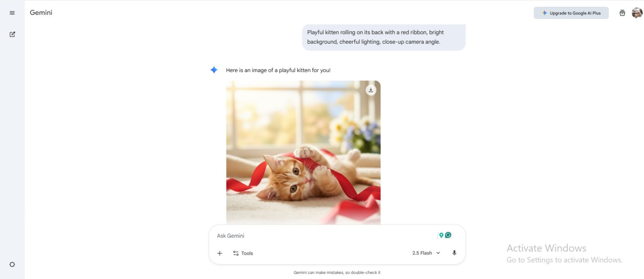
Task: Click the blue Gemini sparkle icon
Action: [x=214, y=70]
